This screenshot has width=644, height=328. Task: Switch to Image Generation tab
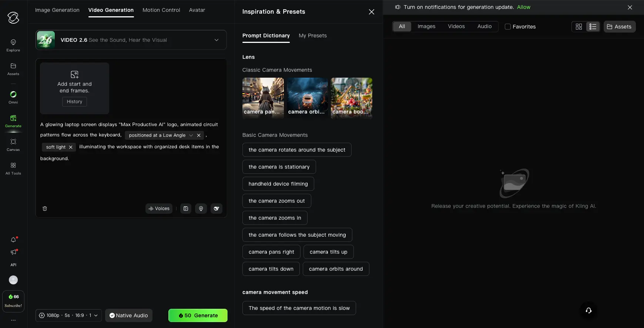[x=57, y=10]
